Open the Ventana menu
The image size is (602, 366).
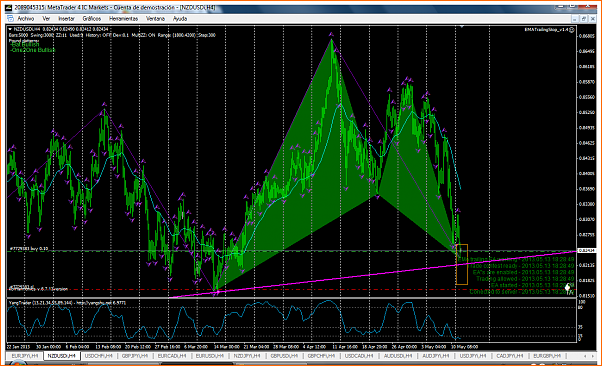[x=155, y=18]
